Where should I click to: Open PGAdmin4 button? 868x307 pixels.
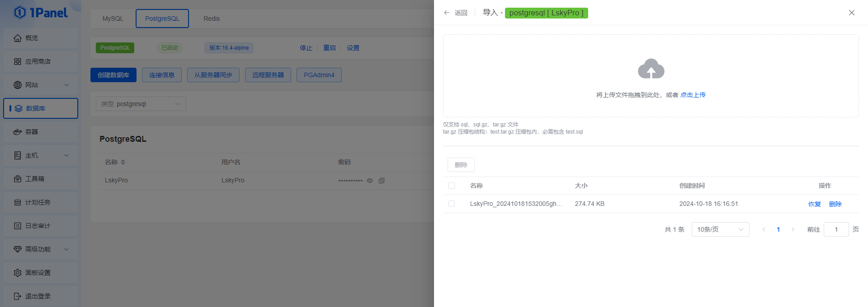(x=319, y=75)
